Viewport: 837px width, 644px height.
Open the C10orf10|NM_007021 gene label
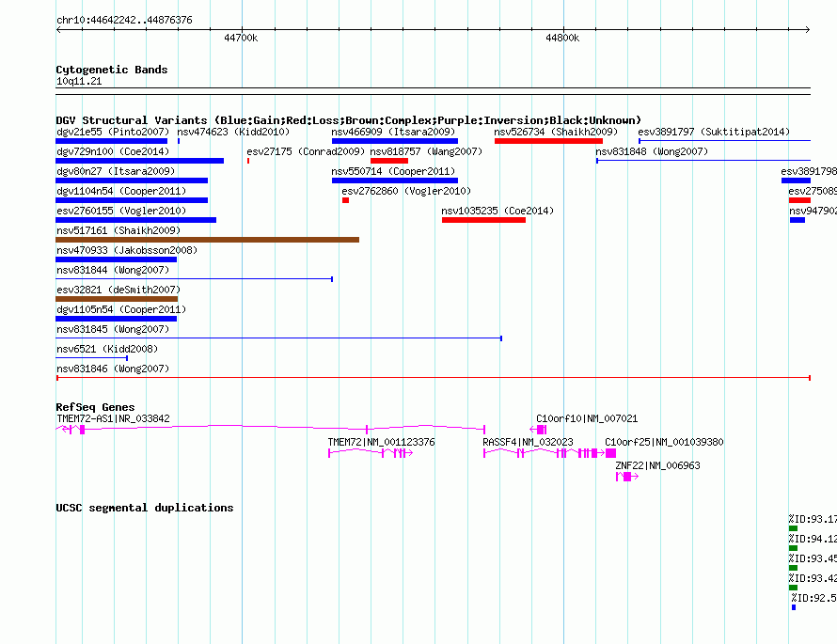coord(587,419)
